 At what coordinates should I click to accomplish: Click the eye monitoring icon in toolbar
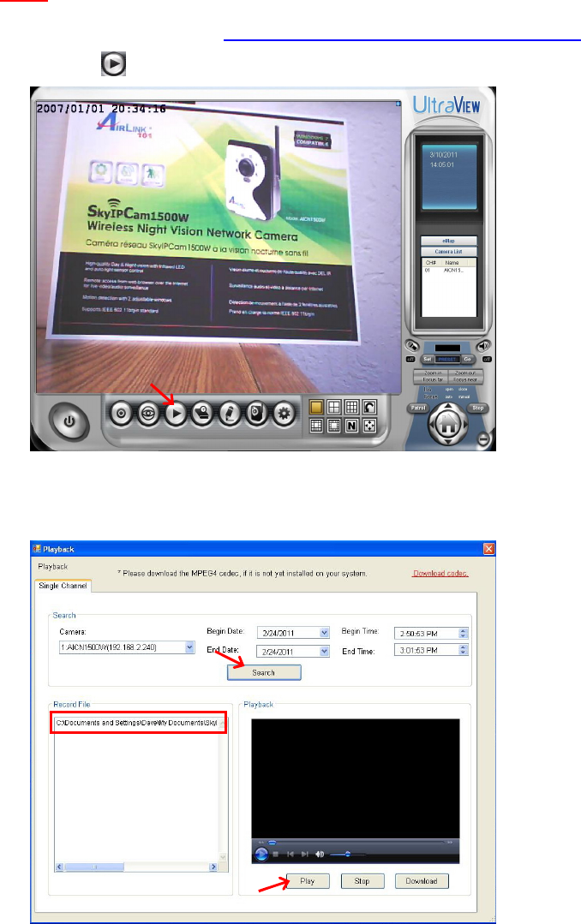click(148, 414)
